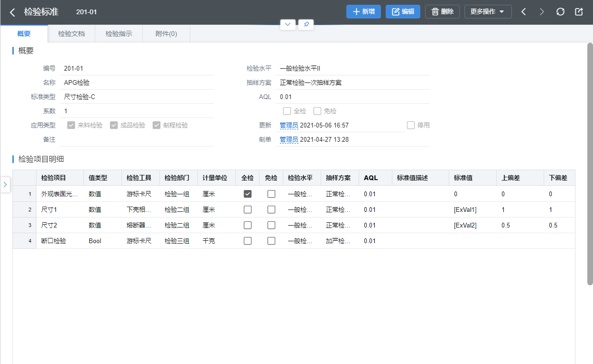Screen dimensions: 593x364
Task: Click the 标准类型 field 尺寸检验-C
Action: [x=137, y=97]
